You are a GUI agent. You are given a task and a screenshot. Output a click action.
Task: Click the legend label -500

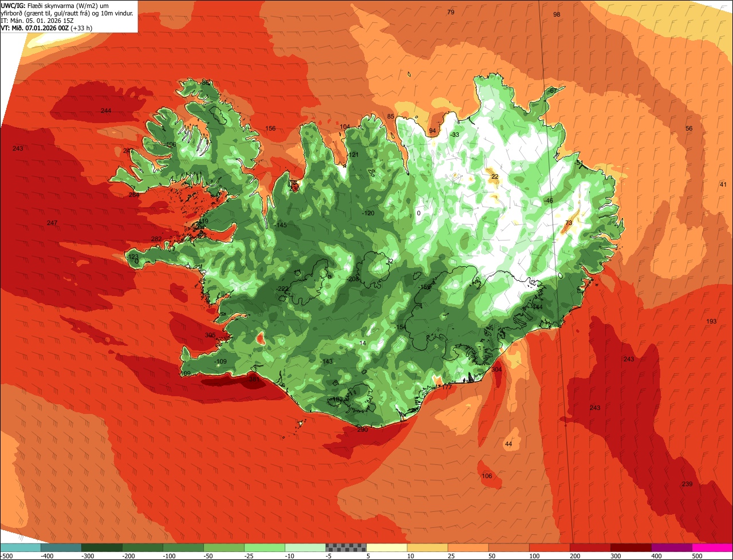pyautogui.click(x=7, y=555)
